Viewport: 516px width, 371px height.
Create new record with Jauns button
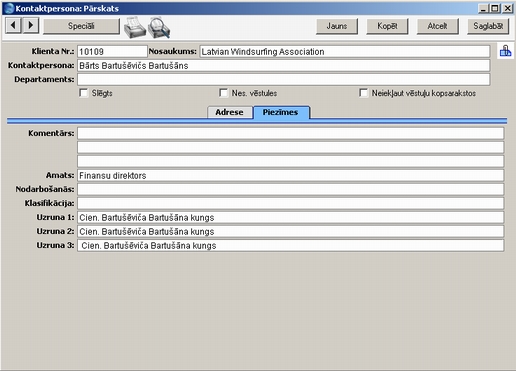click(337, 26)
